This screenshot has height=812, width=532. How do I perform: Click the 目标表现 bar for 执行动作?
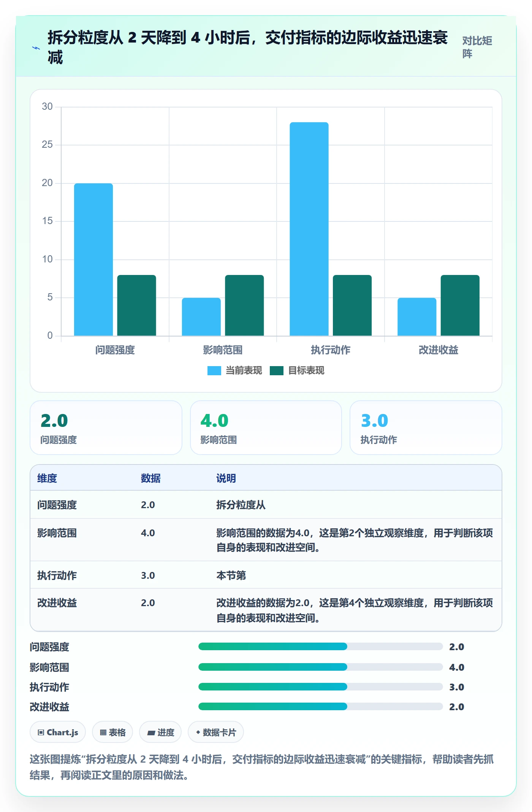pos(352,305)
